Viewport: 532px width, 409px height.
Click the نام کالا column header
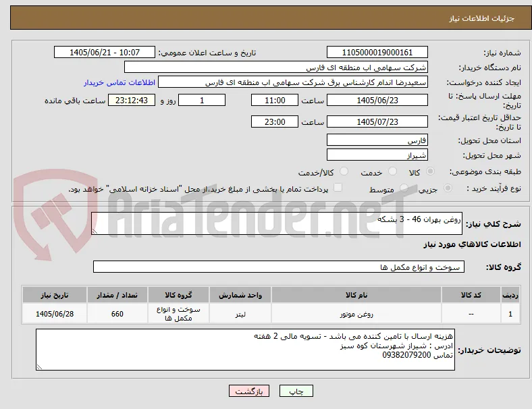point(356,295)
